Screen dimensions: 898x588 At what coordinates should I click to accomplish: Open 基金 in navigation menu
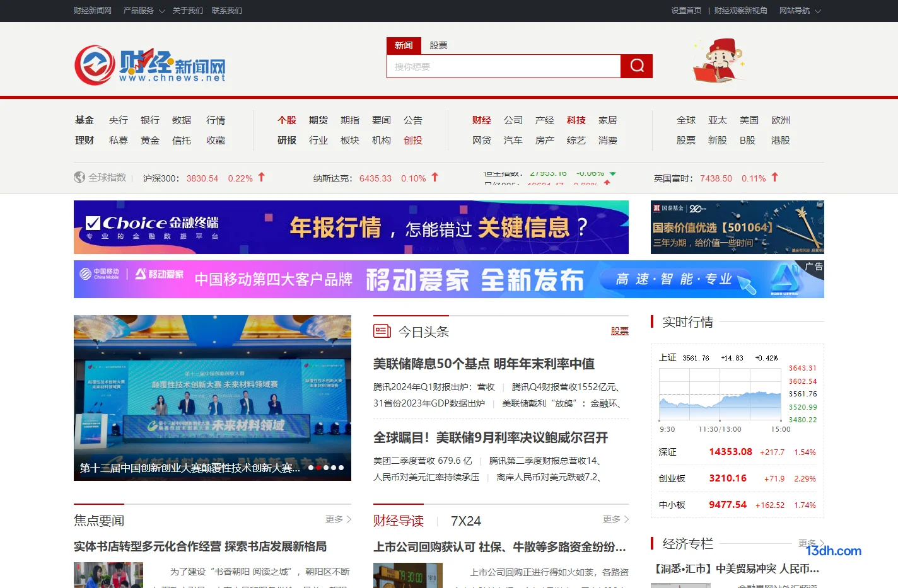[85, 120]
